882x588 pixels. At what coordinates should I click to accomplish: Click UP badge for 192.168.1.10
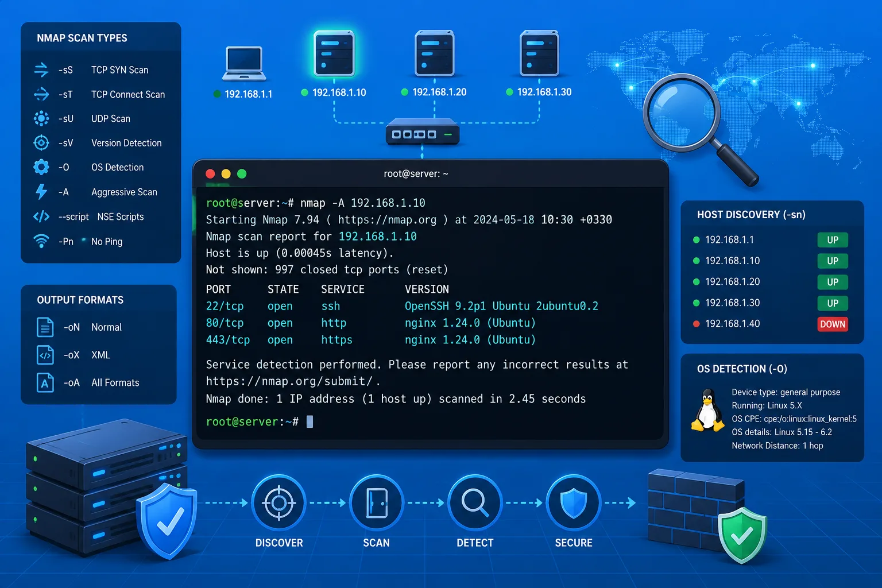pos(833,261)
